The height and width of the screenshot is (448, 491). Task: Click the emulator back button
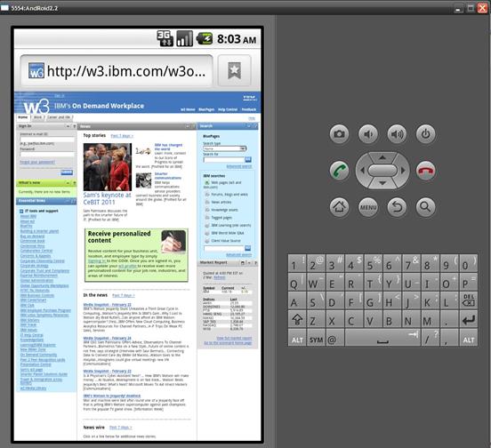coord(397,207)
